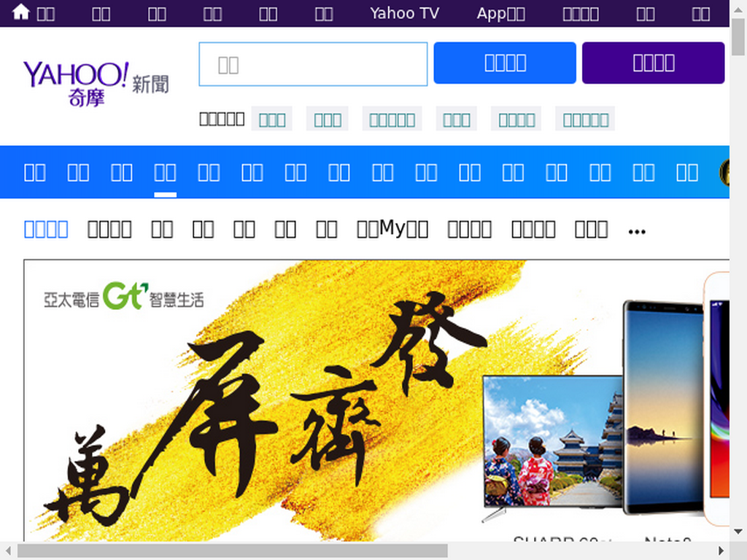The height and width of the screenshot is (560, 747).
Task: Select the underlined active tab in blue navigation bar
Action: point(165,172)
